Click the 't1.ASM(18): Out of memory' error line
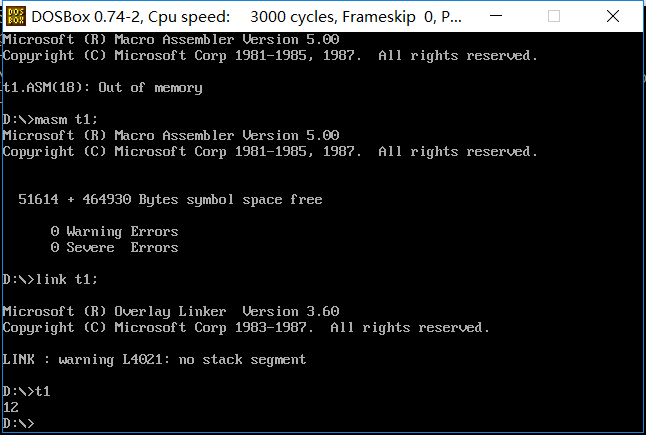Viewport: 646px width, 435px height. coord(102,88)
